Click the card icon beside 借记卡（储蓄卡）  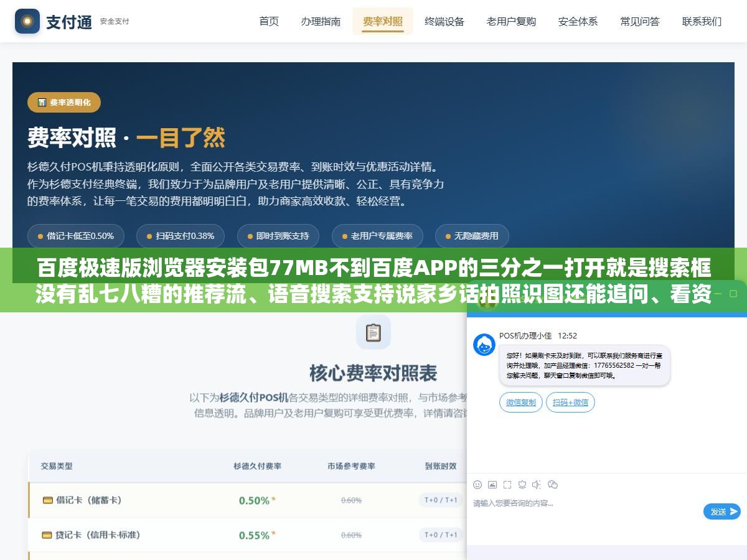[47, 500]
